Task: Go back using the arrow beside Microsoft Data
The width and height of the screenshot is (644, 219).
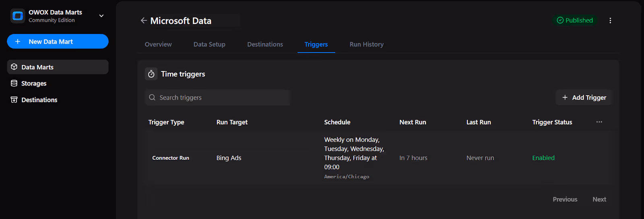Action: [x=144, y=20]
